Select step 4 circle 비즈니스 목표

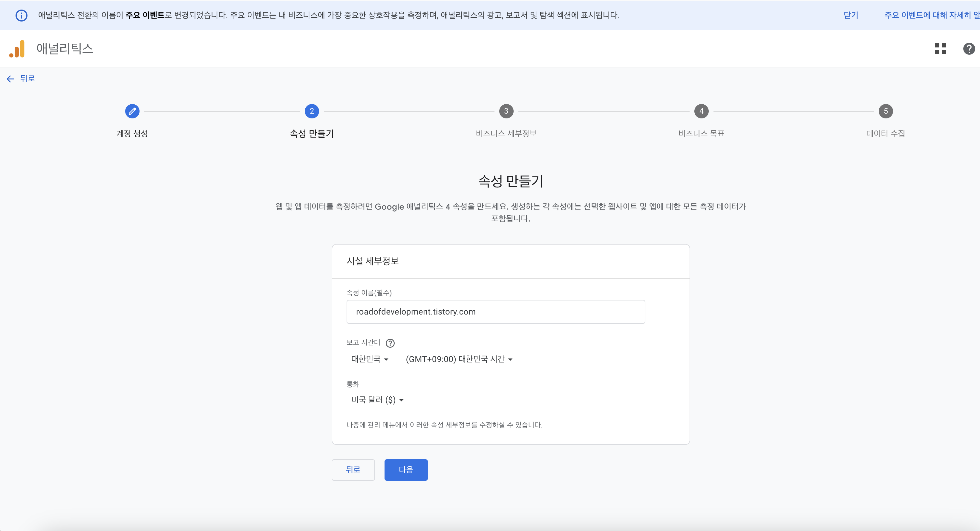point(701,111)
